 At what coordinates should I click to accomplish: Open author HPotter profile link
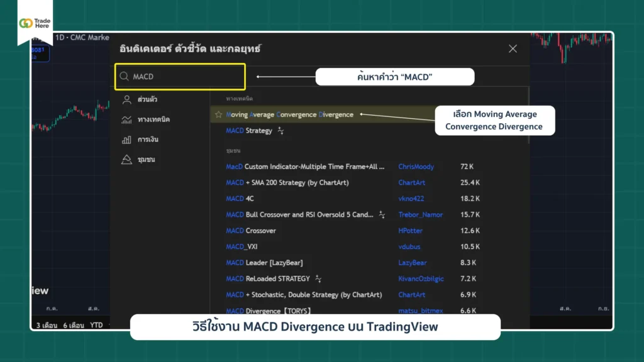[x=410, y=231]
